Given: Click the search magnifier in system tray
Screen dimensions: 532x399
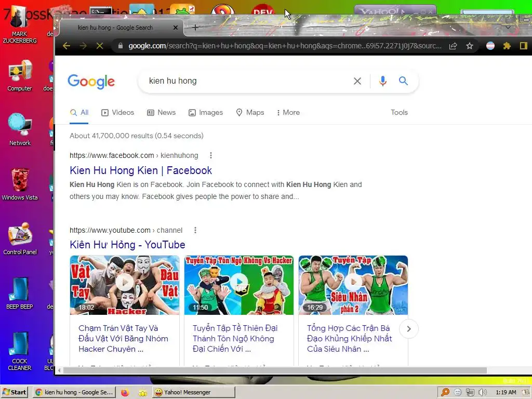Looking at the screenshot, I should 445,392.
